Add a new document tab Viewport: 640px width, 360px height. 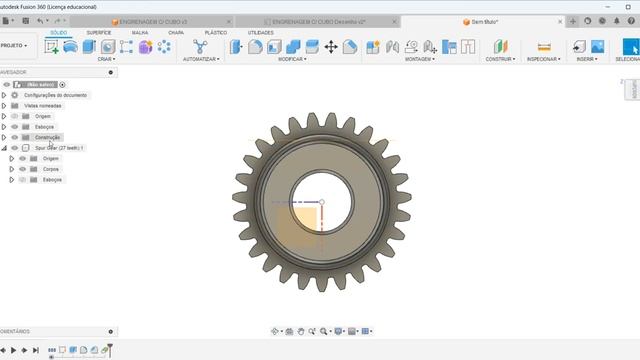(x=573, y=21)
